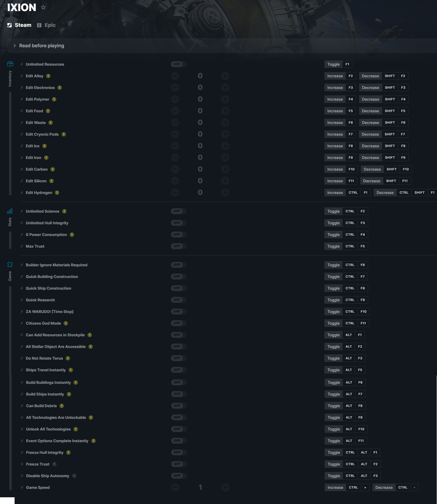
Task: Click the Edit Silicon value field
Action: click(x=200, y=181)
